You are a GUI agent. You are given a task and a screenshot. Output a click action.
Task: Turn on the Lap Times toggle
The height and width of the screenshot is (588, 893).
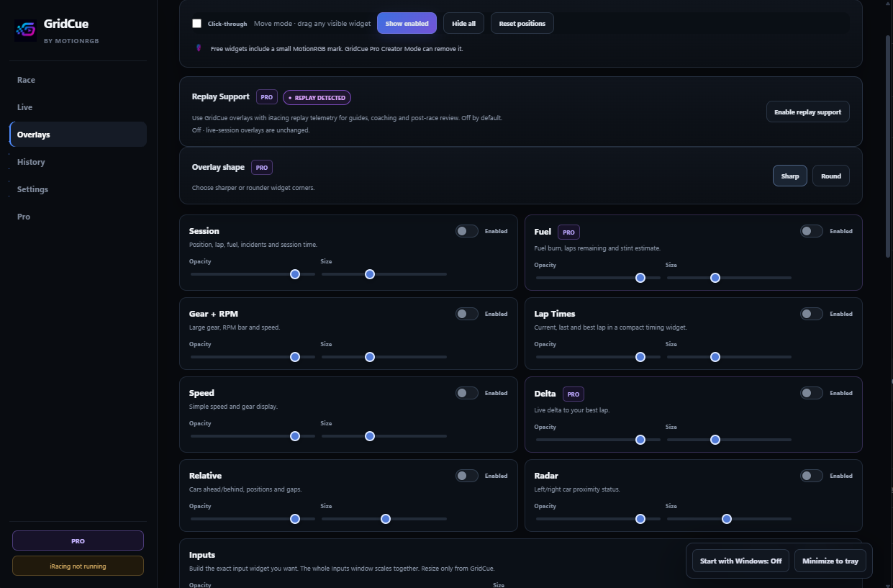(x=812, y=314)
